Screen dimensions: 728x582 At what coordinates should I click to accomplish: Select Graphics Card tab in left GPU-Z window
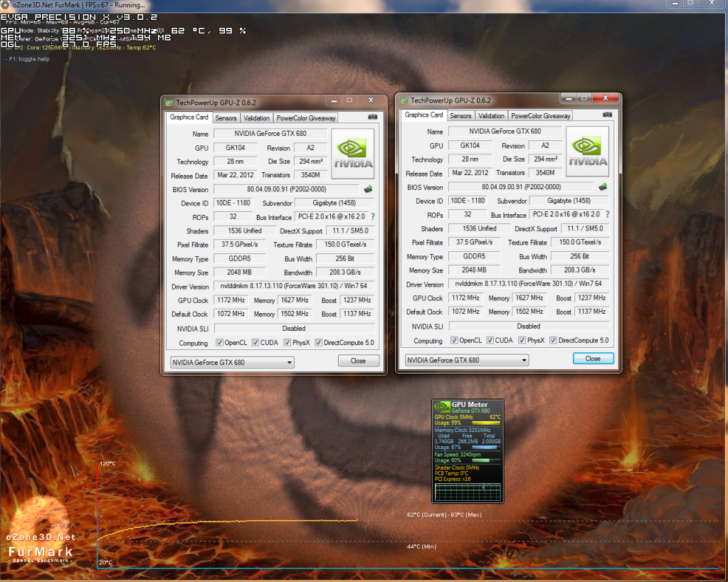point(189,117)
